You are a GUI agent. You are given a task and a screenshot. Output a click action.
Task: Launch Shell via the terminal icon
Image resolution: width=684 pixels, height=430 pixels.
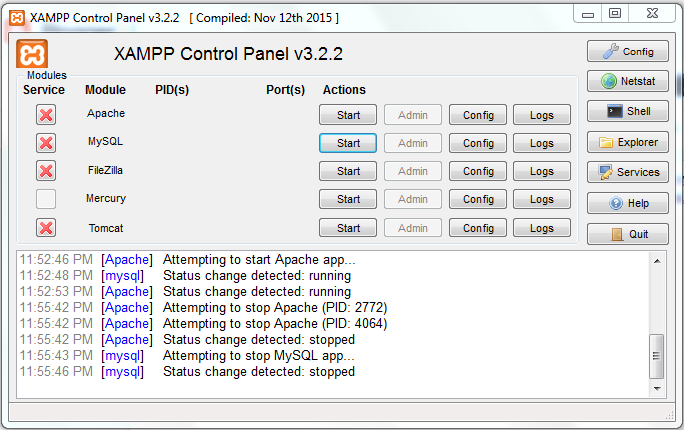click(627, 111)
